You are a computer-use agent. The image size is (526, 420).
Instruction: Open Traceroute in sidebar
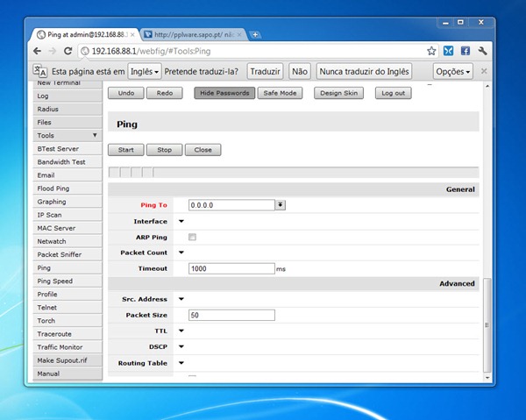[x=68, y=334]
